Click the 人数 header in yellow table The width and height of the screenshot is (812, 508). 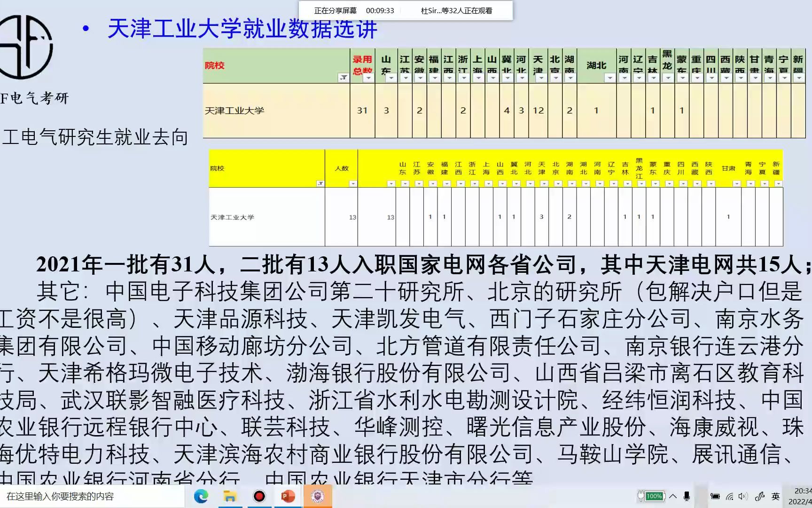click(342, 168)
